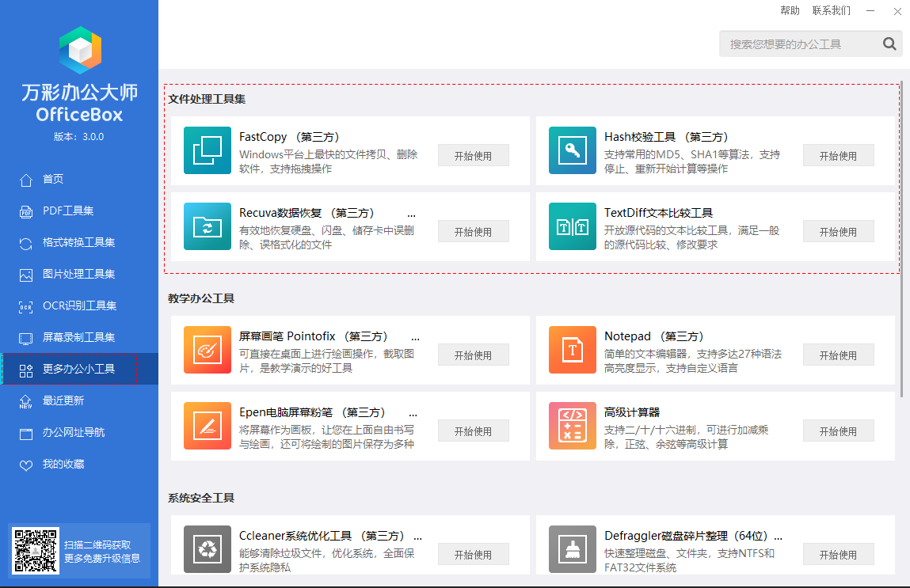This screenshot has width=910, height=588.
Task: Open the 首页 sidebar item
Action: click(x=53, y=180)
